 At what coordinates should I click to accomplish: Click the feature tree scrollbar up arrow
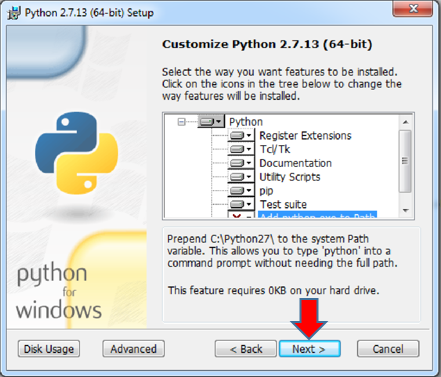[x=405, y=122]
